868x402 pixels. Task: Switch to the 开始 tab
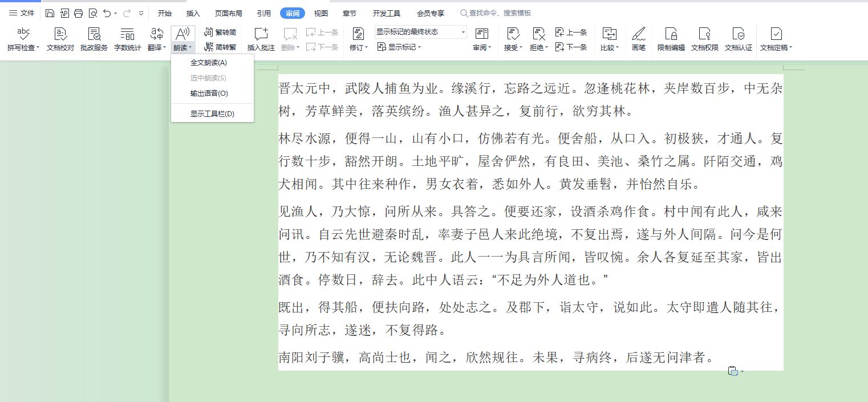[165, 13]
